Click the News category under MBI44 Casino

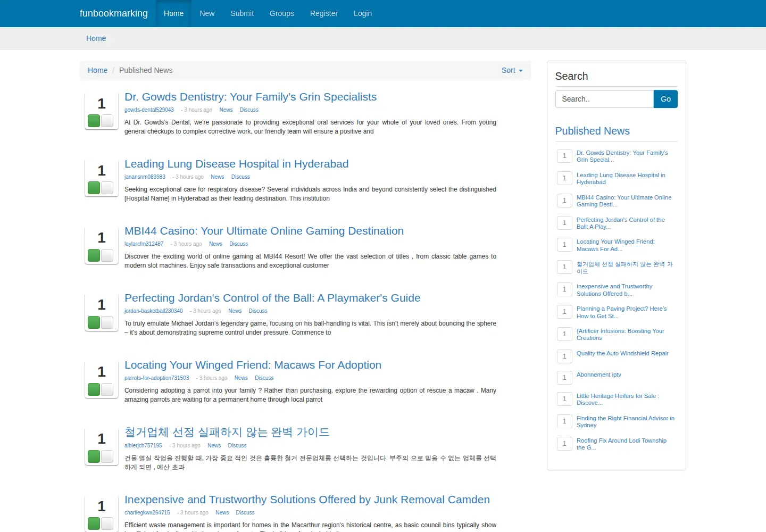click(x=215, y=244)
